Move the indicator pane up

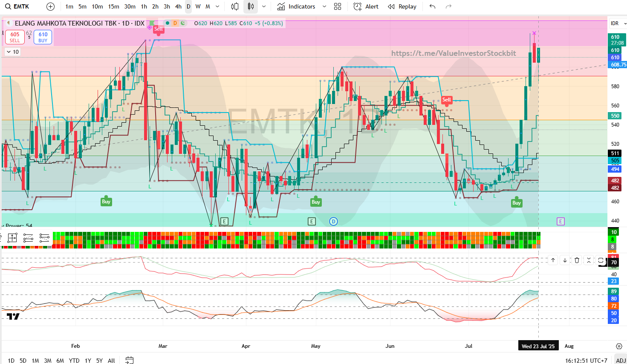553,260
